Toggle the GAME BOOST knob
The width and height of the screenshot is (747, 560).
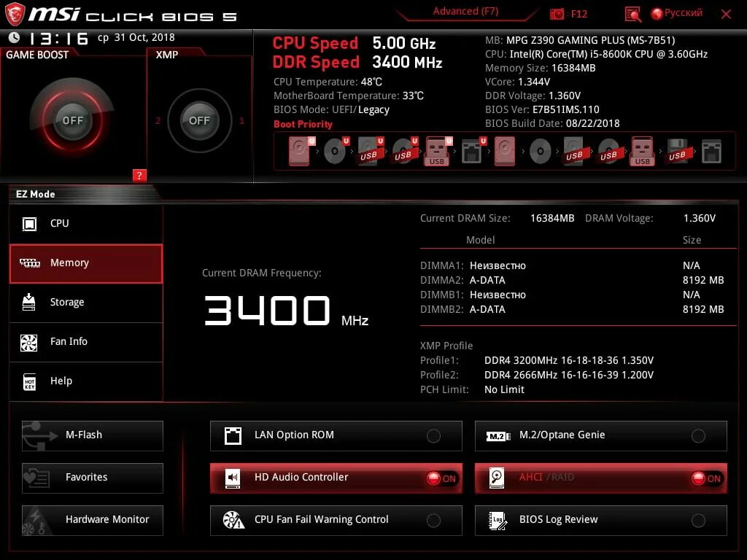pyautogui.click(x=72, y=120)
